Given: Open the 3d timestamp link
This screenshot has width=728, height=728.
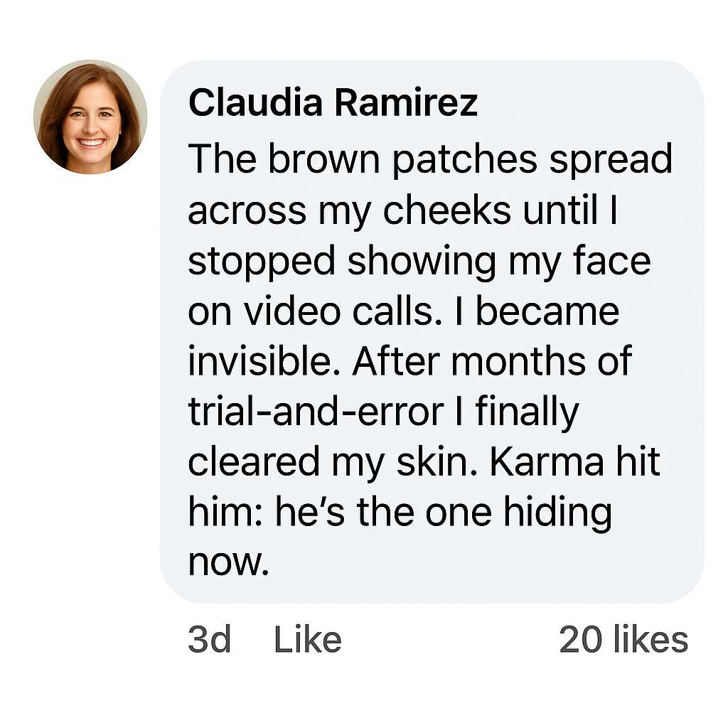Looking at the screenshot, I should point(209,640).
